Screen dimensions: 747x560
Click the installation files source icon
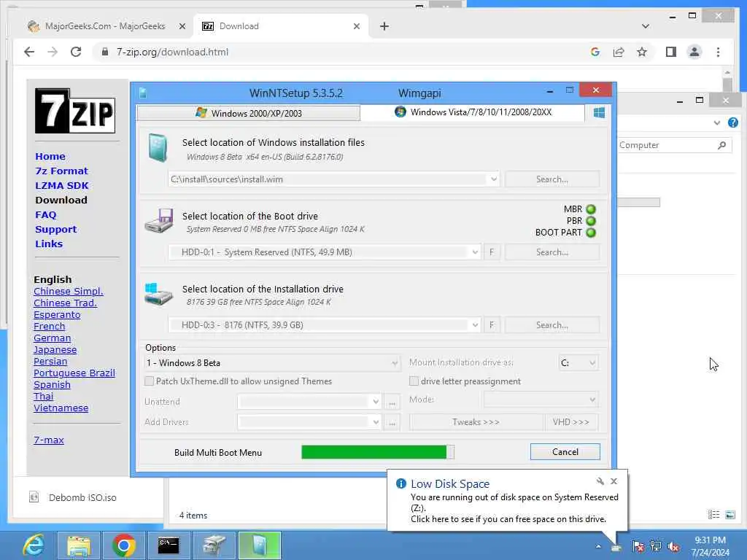pos(158,147)
